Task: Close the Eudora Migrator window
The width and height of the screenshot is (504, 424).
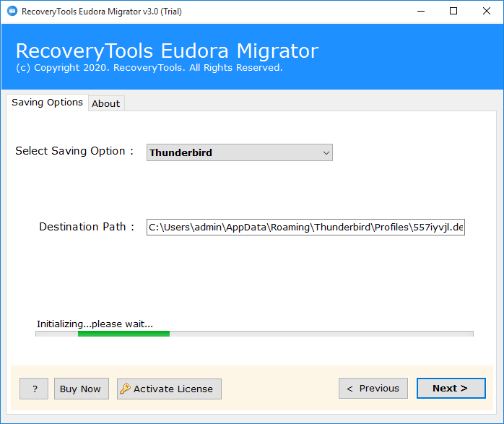Action: pyautogui.click(x=487, y=12)
